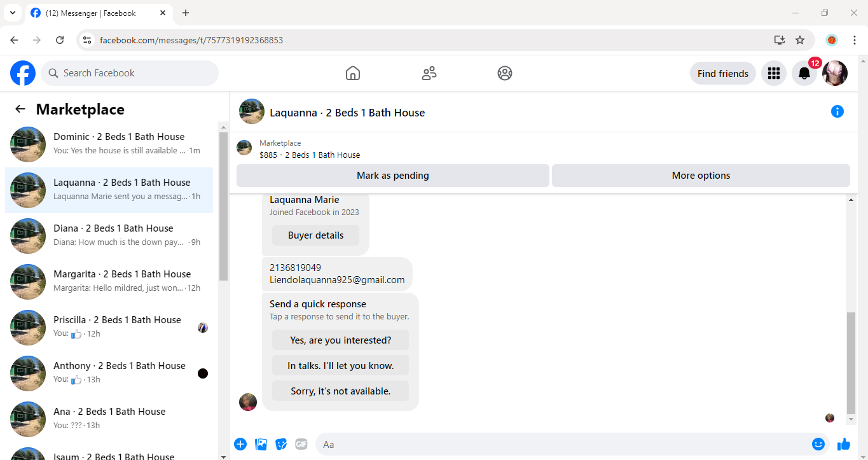Open the email Liendolaquanna925@gmail.com

pos(337,280)
